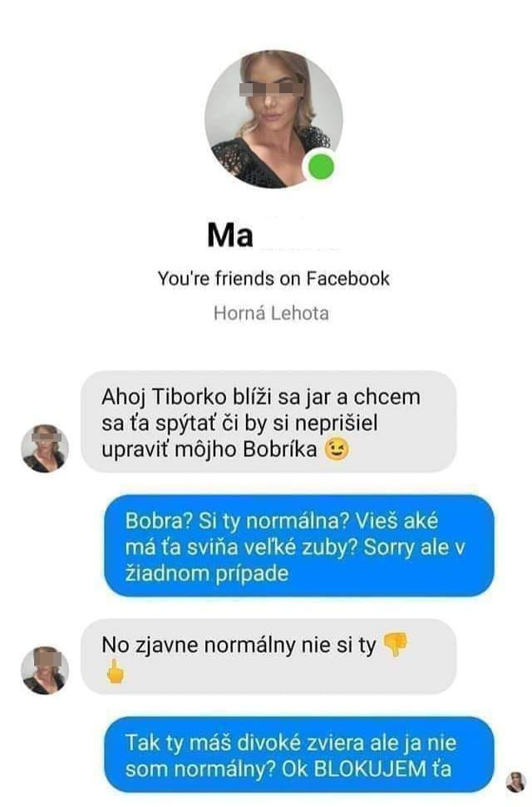The image size is (532, 807).
Task: Select the "No zjavne normálny nie si ty" message
Action: point(268,657)
